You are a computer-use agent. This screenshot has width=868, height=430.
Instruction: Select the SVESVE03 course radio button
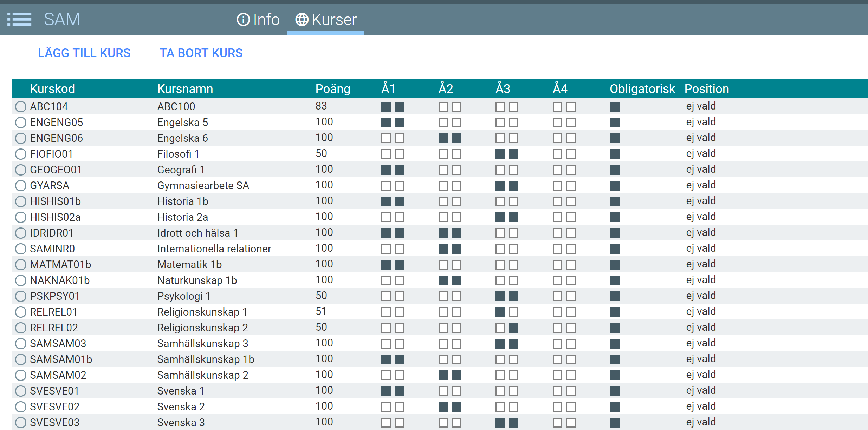point(21,422)
